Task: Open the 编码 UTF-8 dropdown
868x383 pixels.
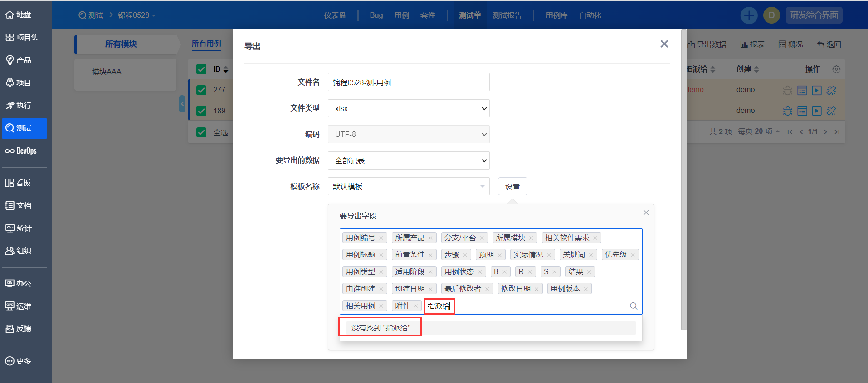Action: coord(409,135)
